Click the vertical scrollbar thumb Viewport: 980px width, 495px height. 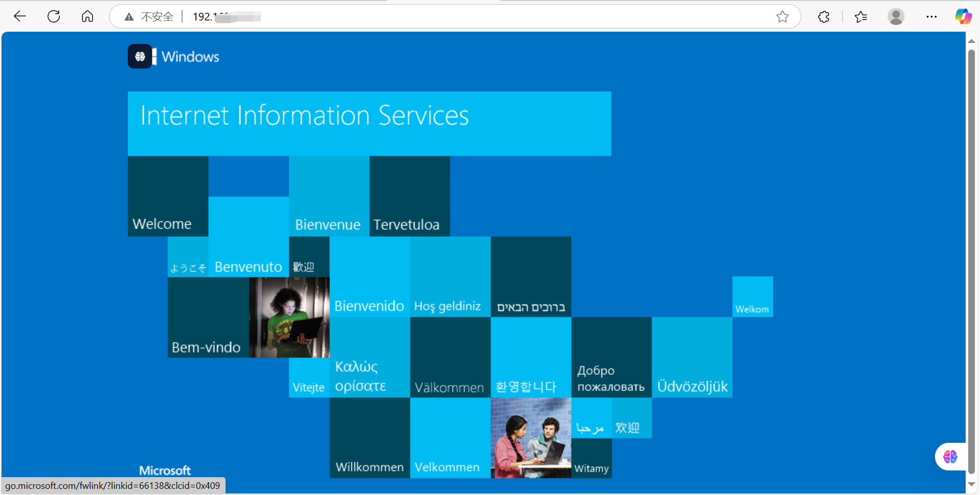pyautogui.click(x=971, y=262)
